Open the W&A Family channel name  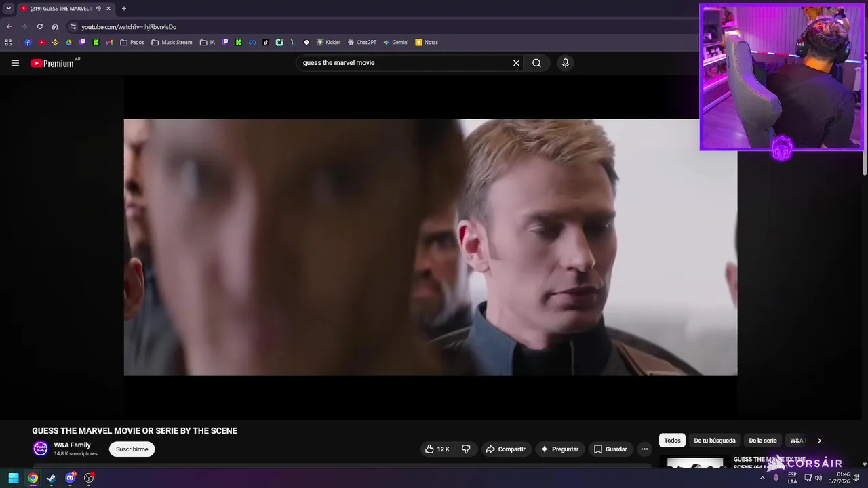(72, 445)
